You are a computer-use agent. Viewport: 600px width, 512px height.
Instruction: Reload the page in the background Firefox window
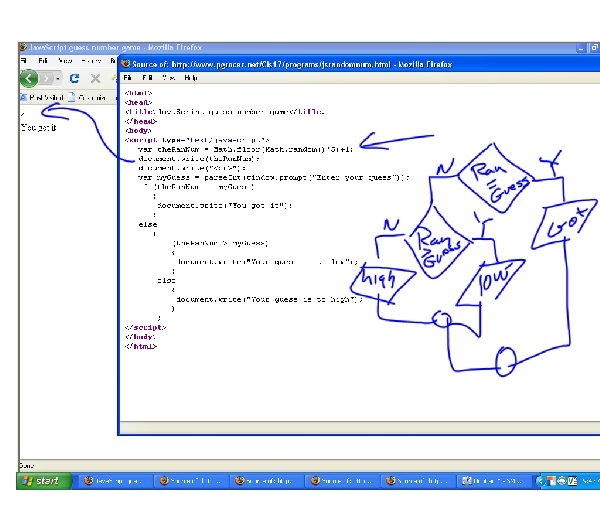click(74, 78)
